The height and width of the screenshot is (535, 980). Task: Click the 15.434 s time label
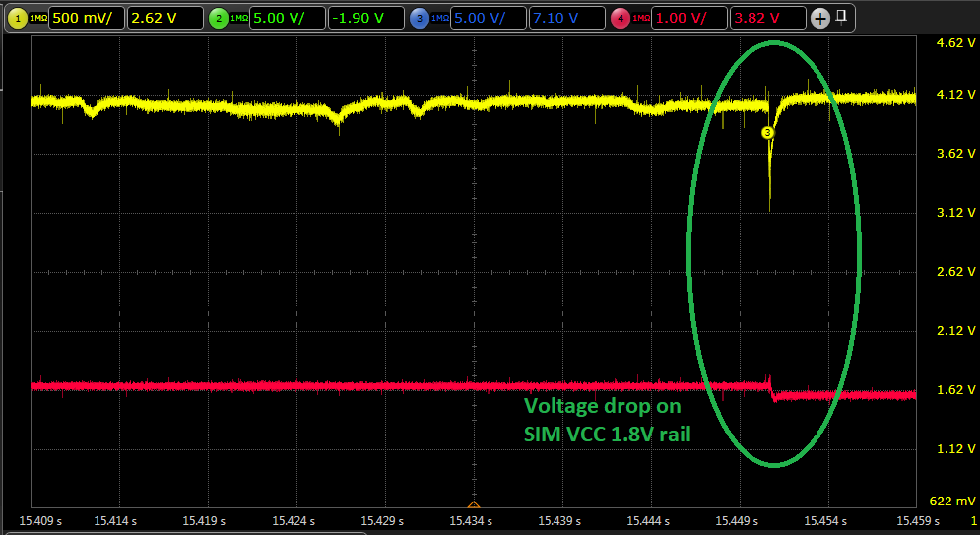coord(471,520)
